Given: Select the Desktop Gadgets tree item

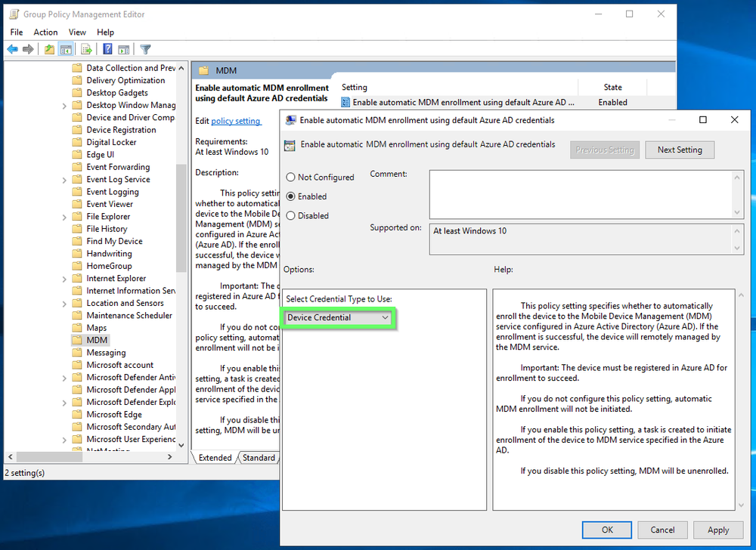Looking at the screenshot, I should click(x=117, y=93).
